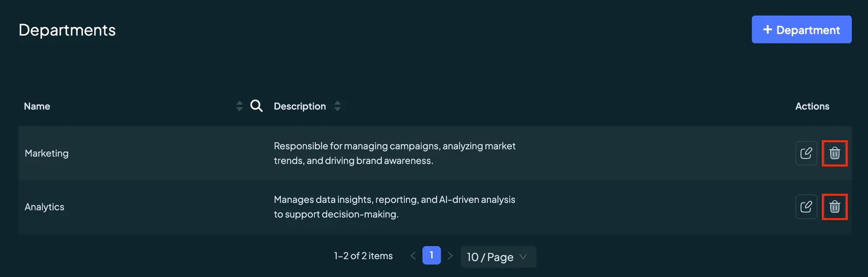Click the Name column header
The width and height of the screenshot is (868, 277).
point(37,106)
